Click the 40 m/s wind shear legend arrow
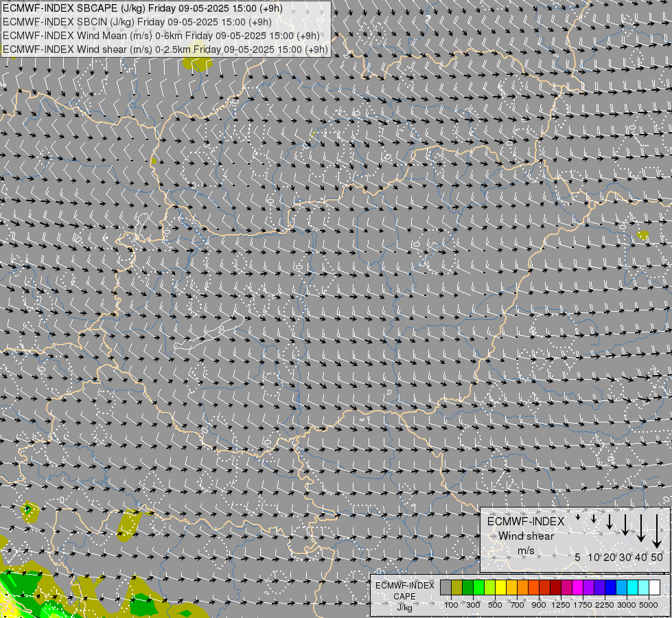 pyautogui.click(x=640, y=528)
